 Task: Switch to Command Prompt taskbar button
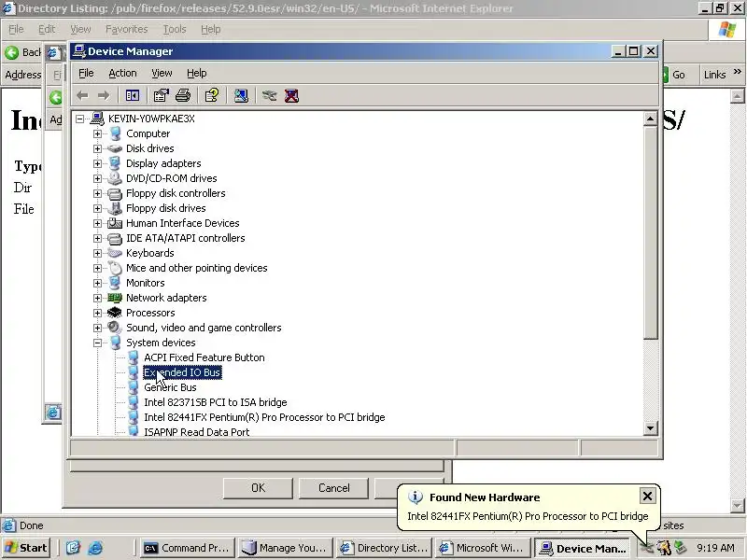point(189,548)
